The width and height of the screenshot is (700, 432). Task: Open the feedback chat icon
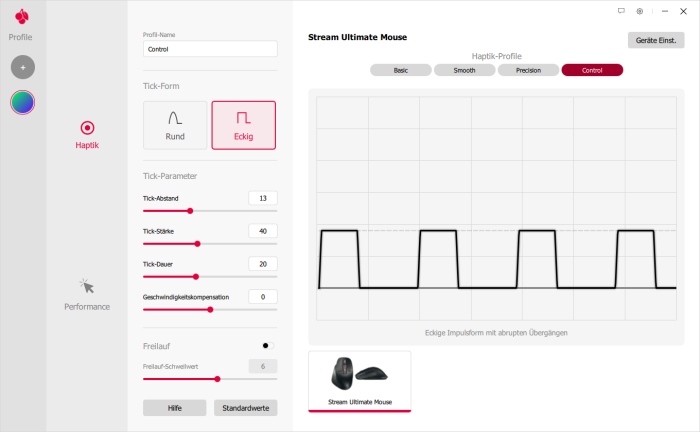(621, 11)
